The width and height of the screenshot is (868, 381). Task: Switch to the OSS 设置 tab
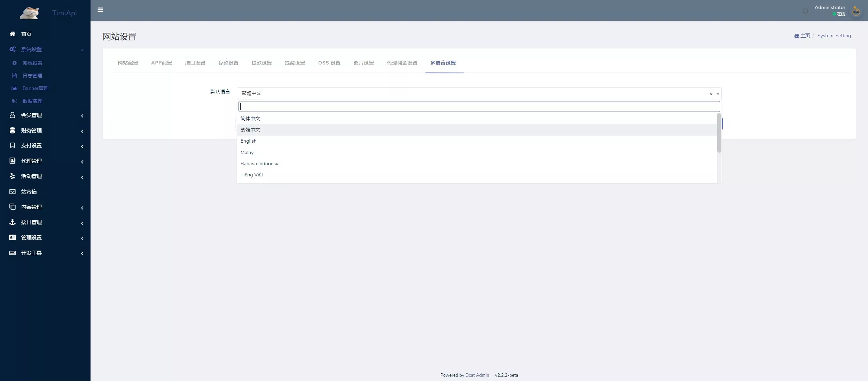[x=329, y=63]
